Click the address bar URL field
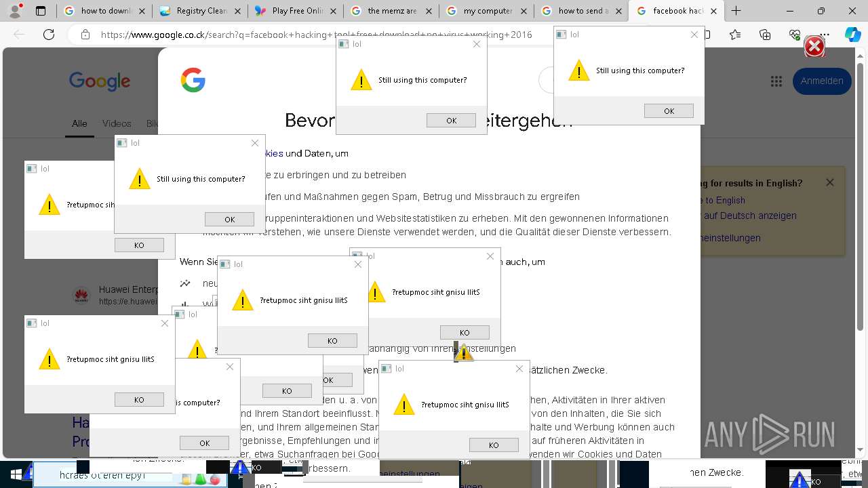 [317, 35]
